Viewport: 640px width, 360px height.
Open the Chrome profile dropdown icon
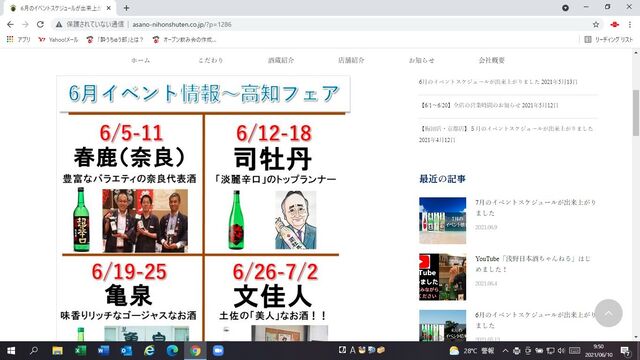(565, 8)
